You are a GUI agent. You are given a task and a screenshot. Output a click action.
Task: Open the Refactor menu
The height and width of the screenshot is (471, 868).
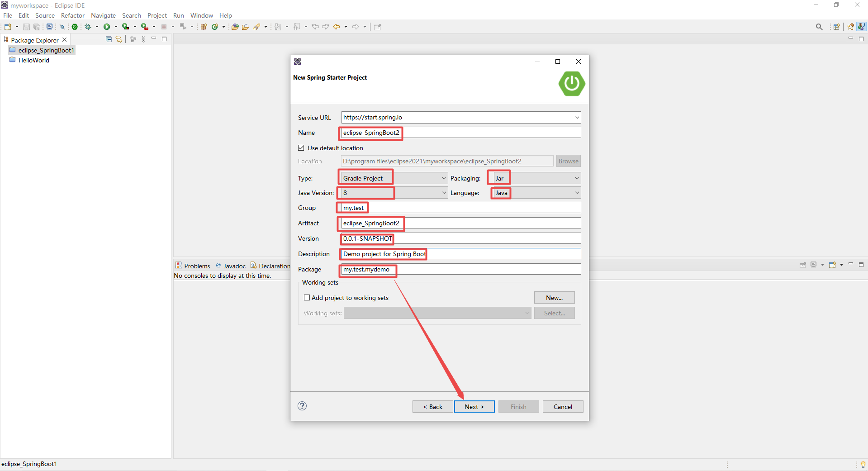[x=73, y=15]
